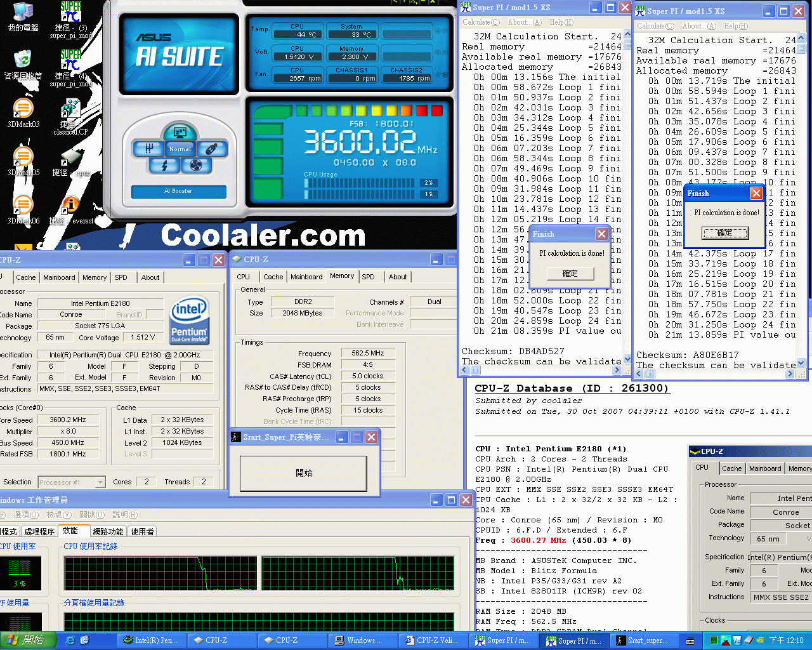Open Calculate menu in left Super PI
This screenshot has width=812, height=650.
coord(481,22)
